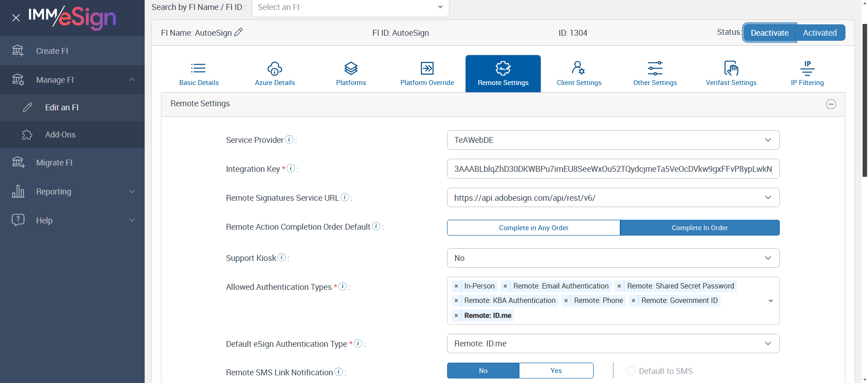Click the Help question mark icon
Screen dimensions: 868x383
point(18,220)
